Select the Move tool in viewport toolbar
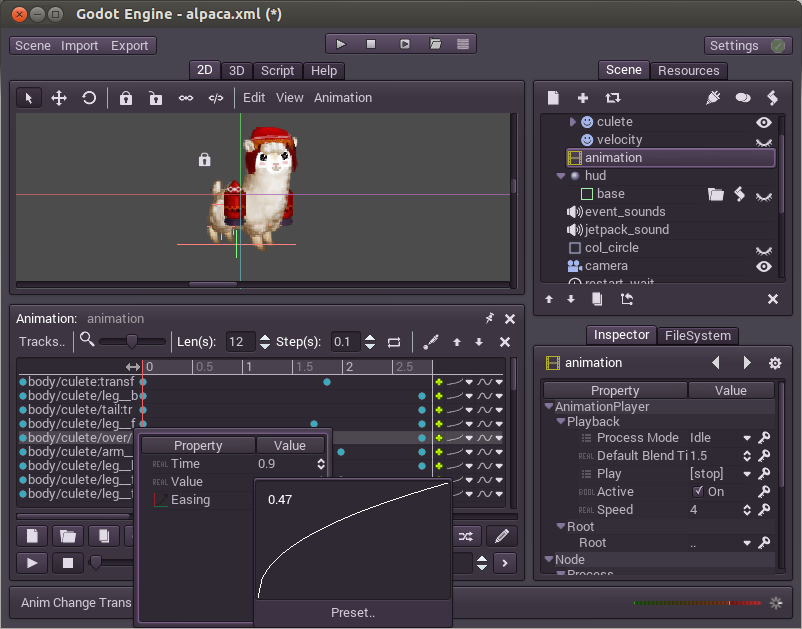802x629 pixels. (x=59, y=98)
